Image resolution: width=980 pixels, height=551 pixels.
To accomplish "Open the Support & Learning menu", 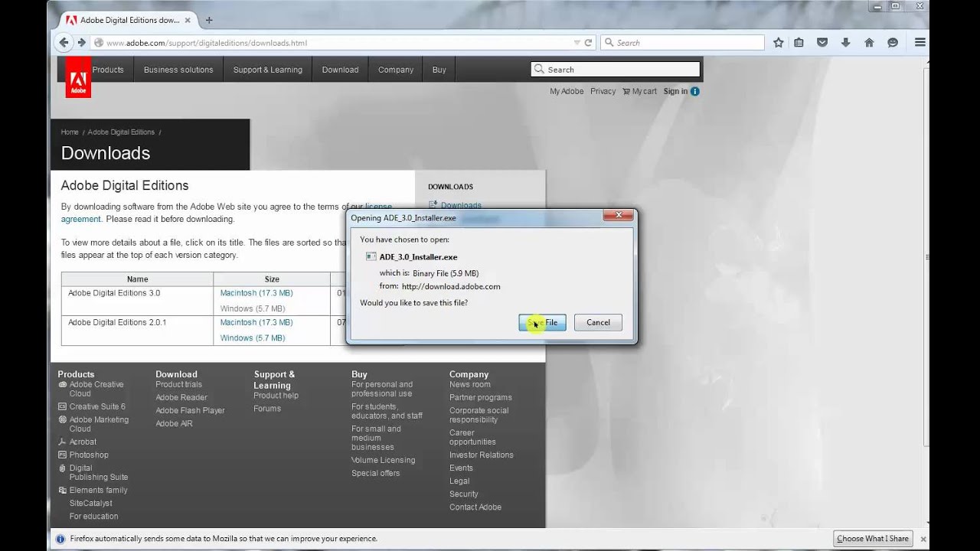I will click(268, 70).
